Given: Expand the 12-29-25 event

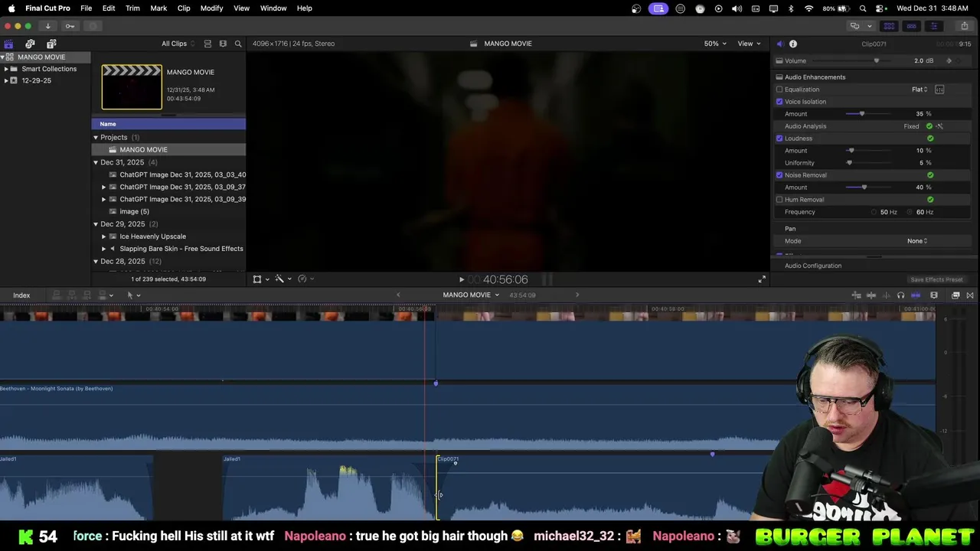Looking at the screenshot, I should [x=6, y=80].
